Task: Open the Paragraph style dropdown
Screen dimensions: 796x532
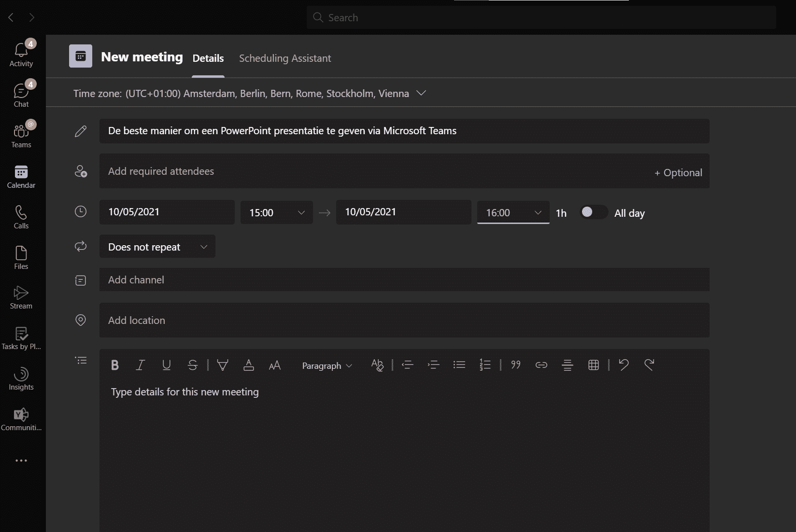Action: tap(327, 365)
